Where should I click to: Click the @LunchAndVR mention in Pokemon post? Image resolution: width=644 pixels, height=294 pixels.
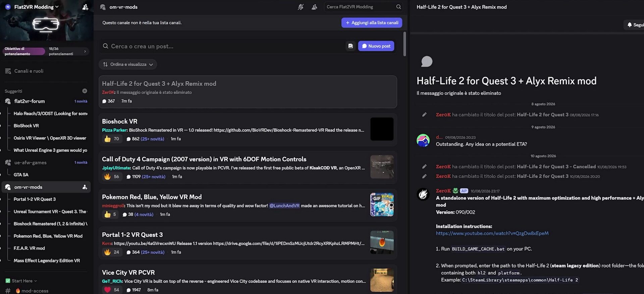284,206
